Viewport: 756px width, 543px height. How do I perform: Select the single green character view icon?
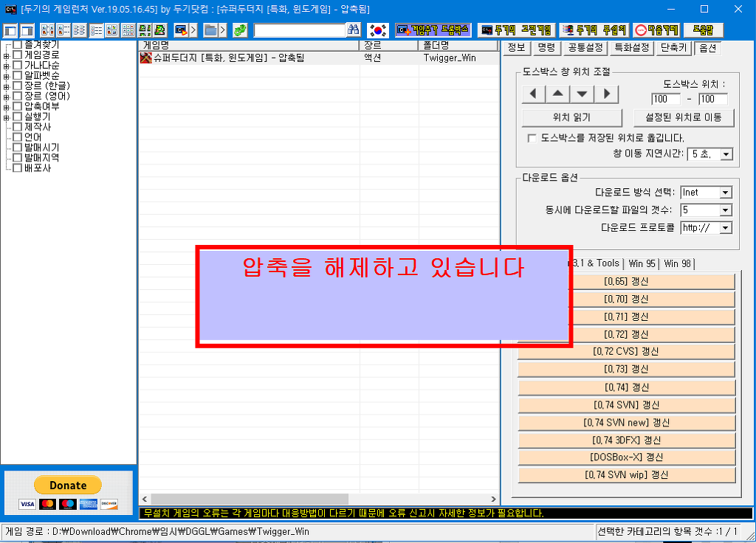coord(160,30)
